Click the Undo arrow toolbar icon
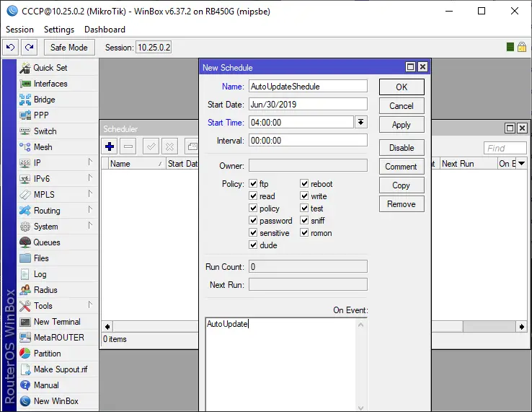This screenshot has height=412, width=532. click(x=11, y=47)
